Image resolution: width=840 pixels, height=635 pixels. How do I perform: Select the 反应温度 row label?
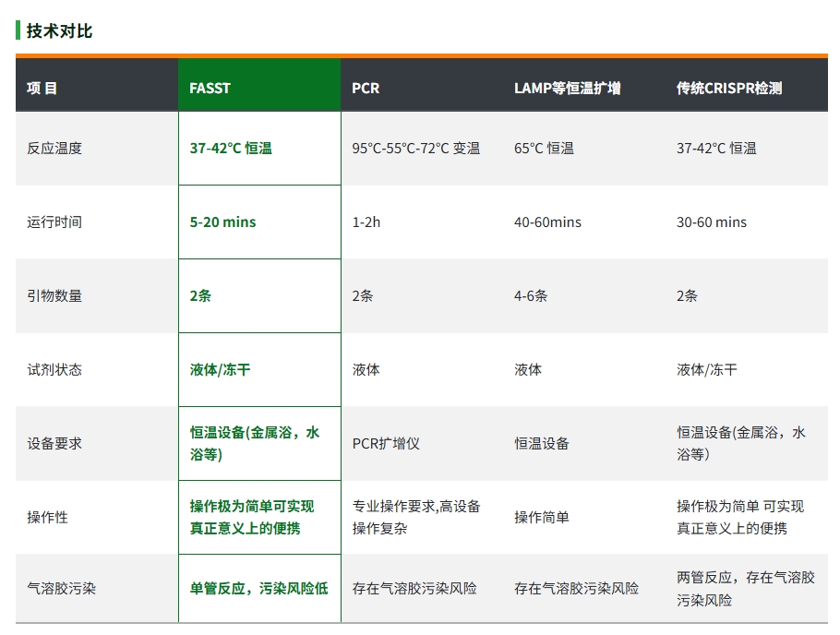[x=54, y=148]
